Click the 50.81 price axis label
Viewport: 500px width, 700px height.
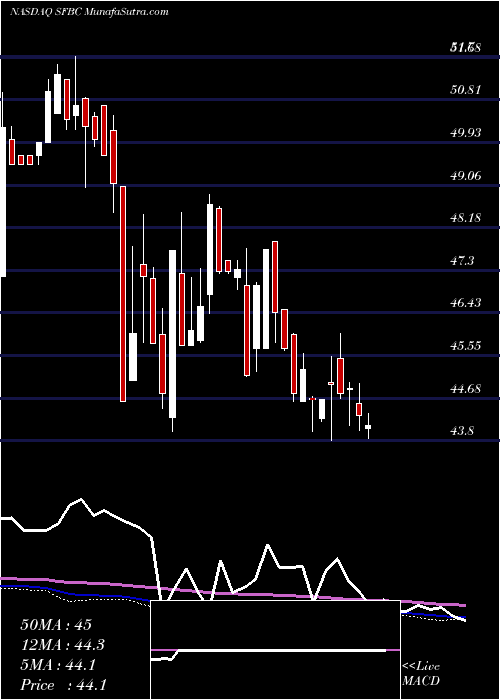(x=466, y=90)
